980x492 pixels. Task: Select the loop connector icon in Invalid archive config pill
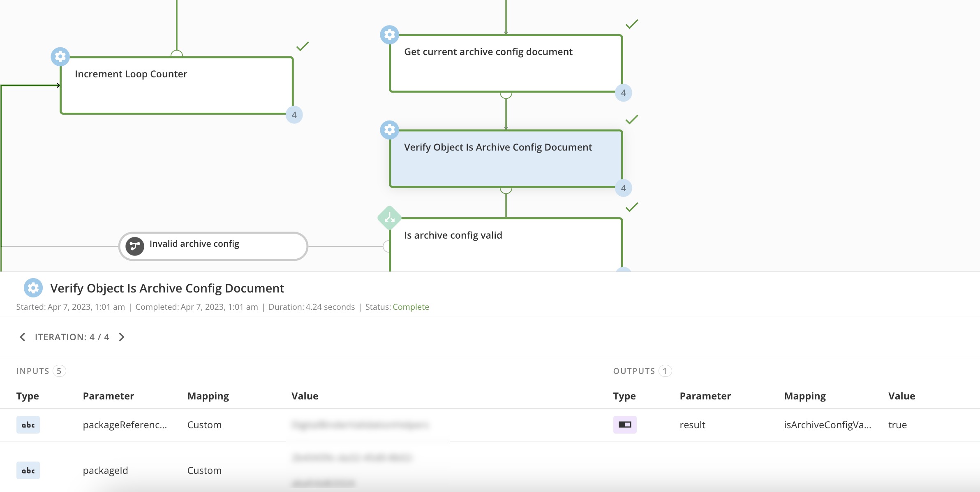134,246
